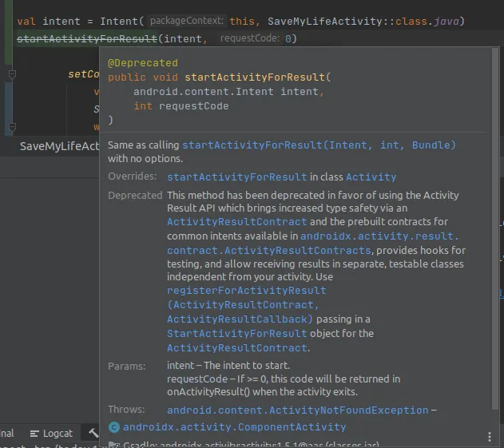The image size is (504, 448).
Task: Open the Logcat tool window tab
Action: (51, 434)
